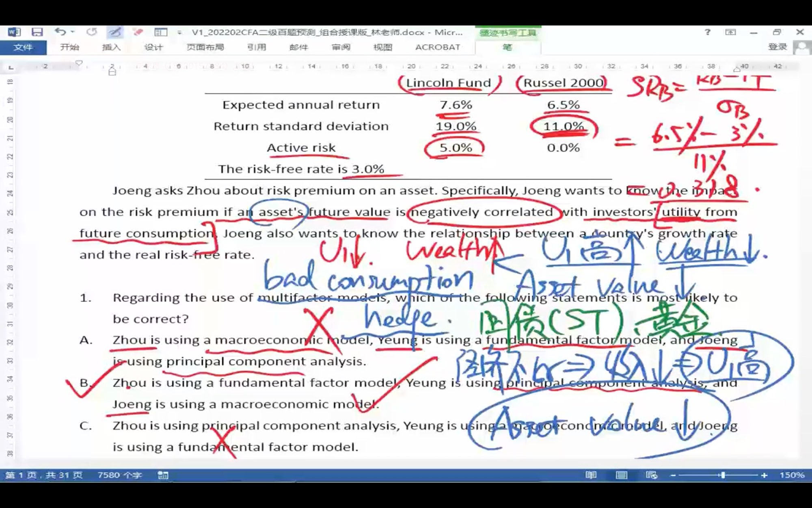Click the right indent marker on ruler
The image size is (812, 508).
pos(737,69)
